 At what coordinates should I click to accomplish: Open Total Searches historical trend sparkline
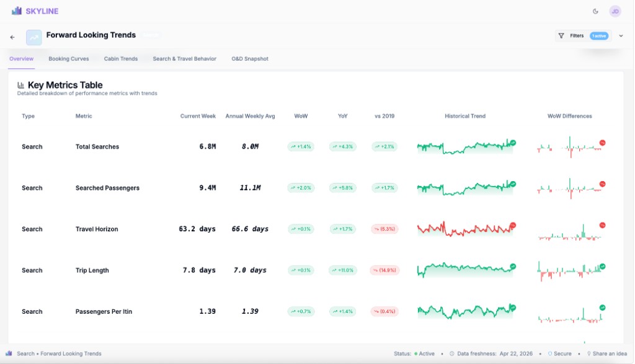pyautogui.click(x=466, y=146)
